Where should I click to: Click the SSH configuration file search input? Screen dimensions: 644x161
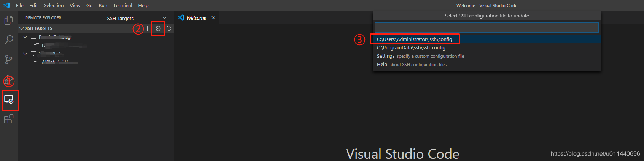coord(487,28)
